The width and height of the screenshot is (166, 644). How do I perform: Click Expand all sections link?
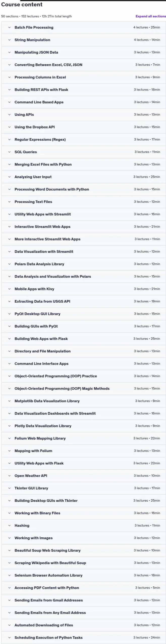(151, 16)
